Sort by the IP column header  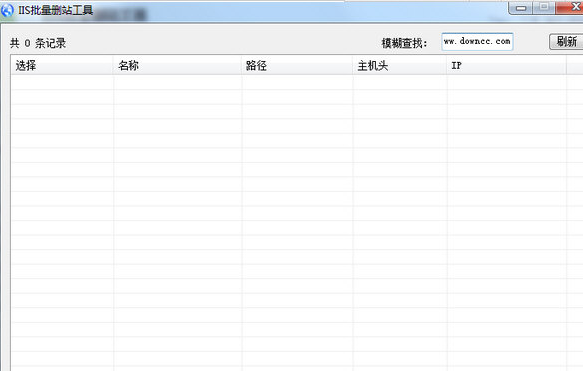pos(507,65)
